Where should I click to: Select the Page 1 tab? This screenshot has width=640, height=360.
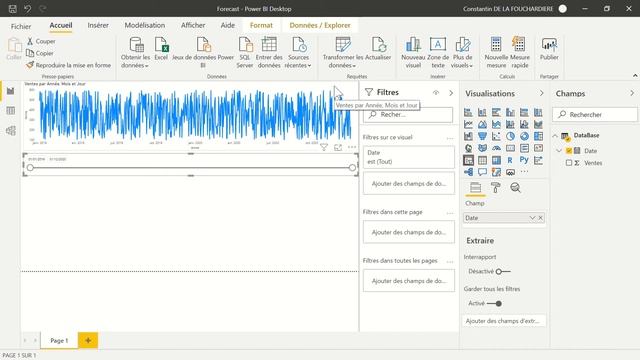pyautogui.click(x=59, y=340)
